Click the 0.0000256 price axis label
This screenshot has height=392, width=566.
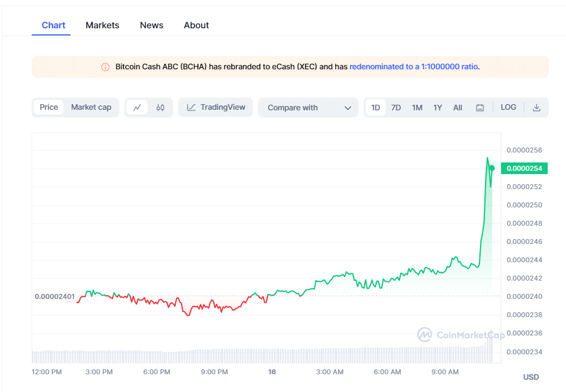coord(524,150)
